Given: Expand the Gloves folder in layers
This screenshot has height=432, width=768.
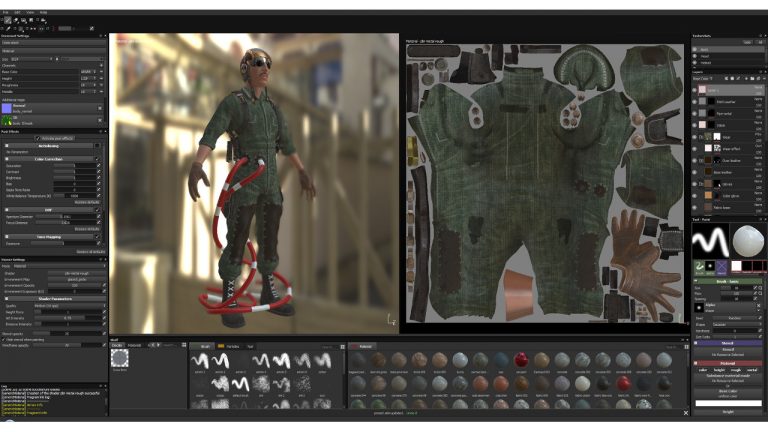Looking at the screenshot, I should coord(701,184).
